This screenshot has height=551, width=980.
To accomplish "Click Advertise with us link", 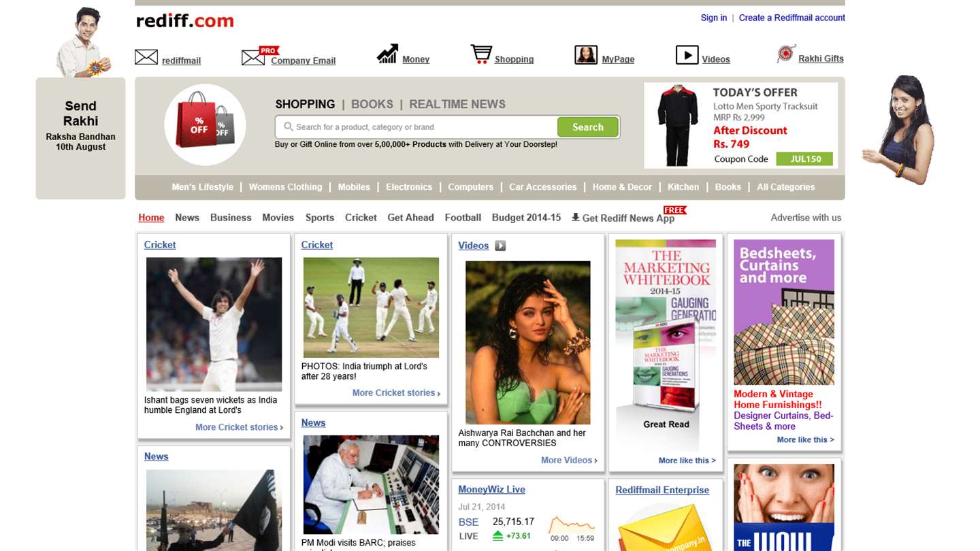I will tap(806, 218).
